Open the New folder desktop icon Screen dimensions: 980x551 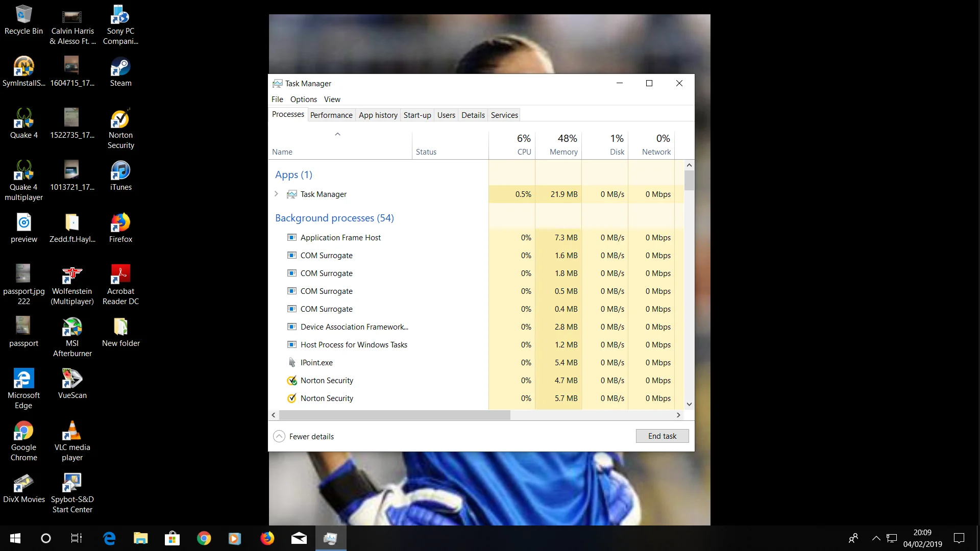coord(120,332)
